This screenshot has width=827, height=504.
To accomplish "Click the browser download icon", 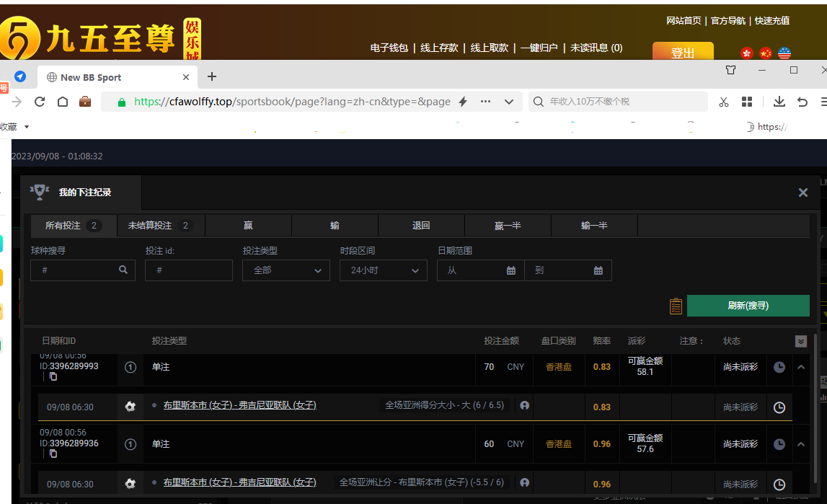I will coord(779,102).
